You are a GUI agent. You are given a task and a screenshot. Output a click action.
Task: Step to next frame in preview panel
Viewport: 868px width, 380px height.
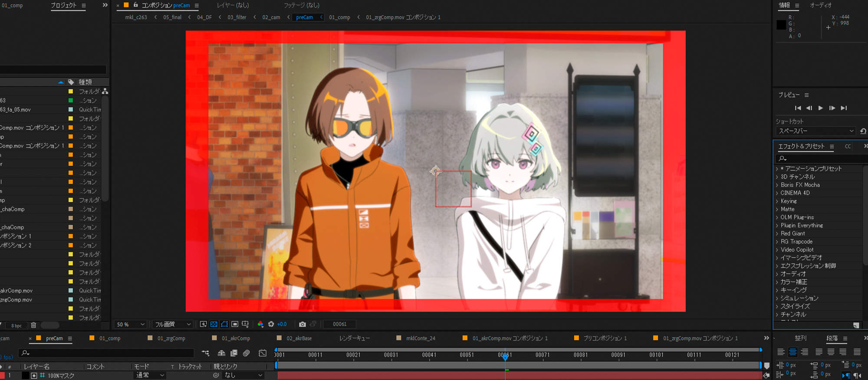(x=832, y=108)
